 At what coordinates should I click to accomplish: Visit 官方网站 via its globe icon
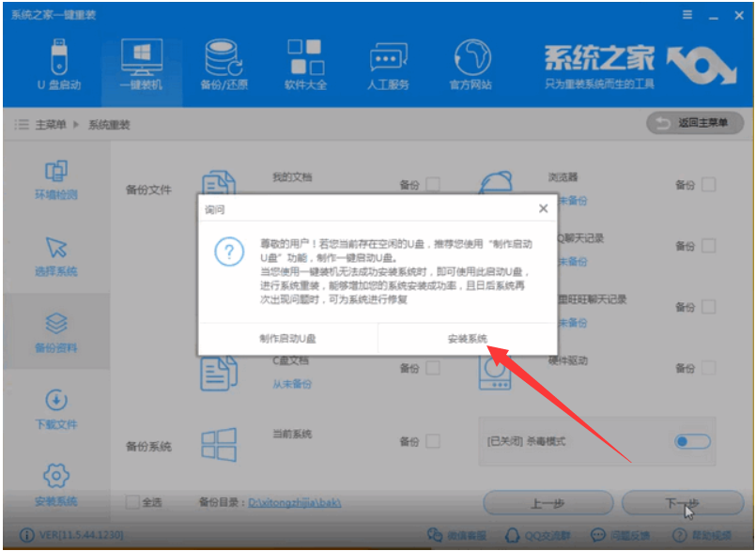470,58
